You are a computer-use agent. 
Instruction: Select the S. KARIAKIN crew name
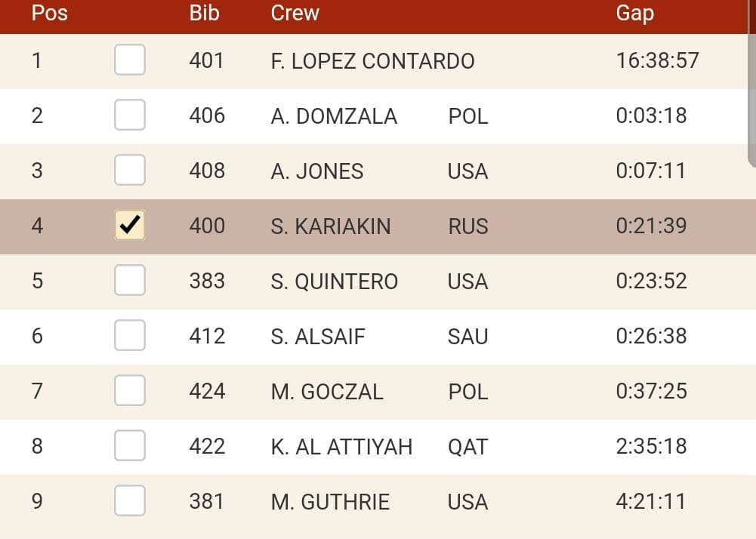[331, 226]
